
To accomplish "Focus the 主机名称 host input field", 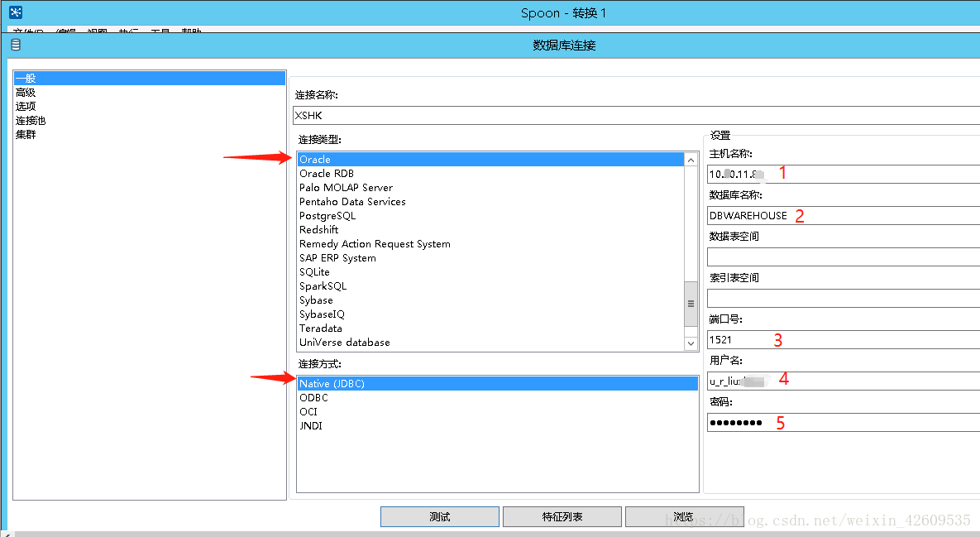I will coord(843,174).
